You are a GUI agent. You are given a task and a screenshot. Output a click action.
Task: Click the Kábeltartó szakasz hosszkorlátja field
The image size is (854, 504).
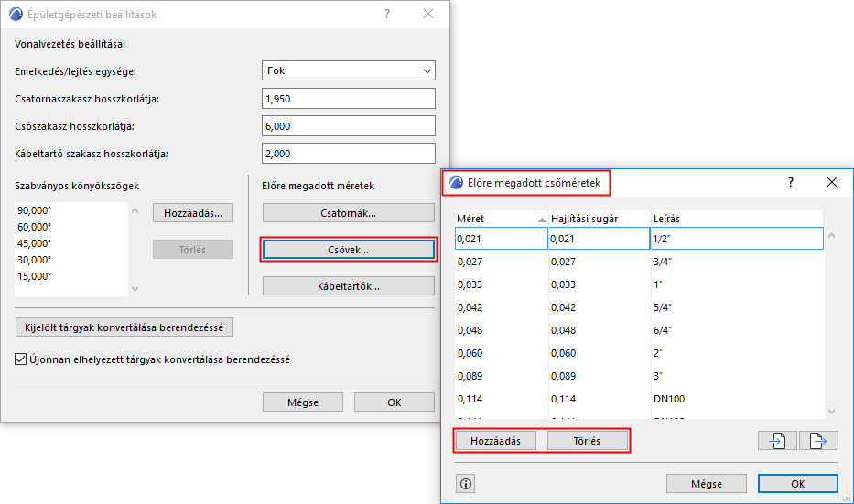coord(349,154)
